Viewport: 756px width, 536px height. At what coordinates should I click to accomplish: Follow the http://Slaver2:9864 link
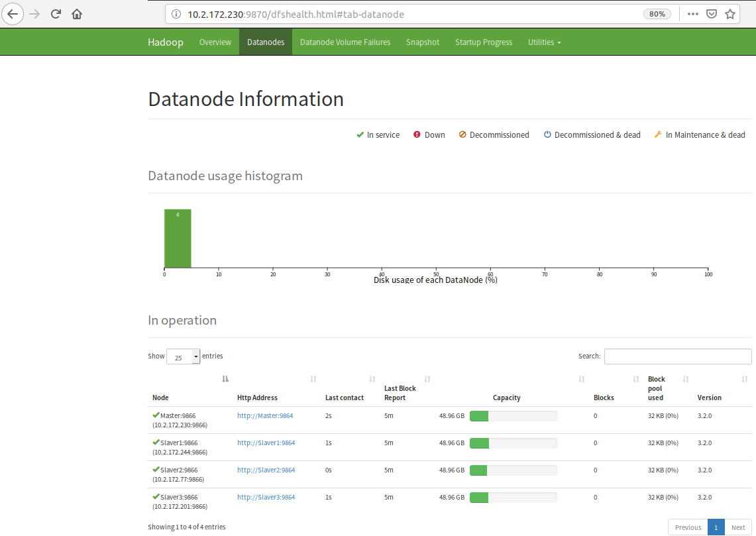(x=266, y=470)
